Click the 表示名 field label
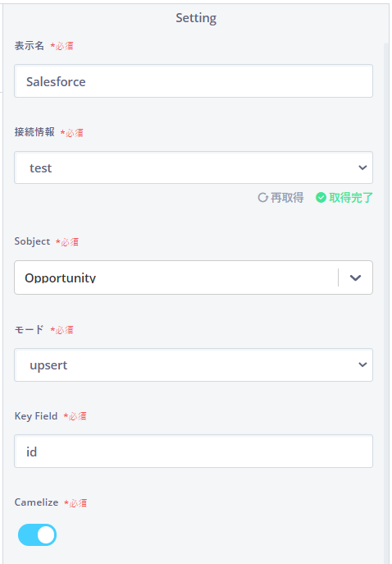Screen dimensions: 392x564 [x=29, y=46]
